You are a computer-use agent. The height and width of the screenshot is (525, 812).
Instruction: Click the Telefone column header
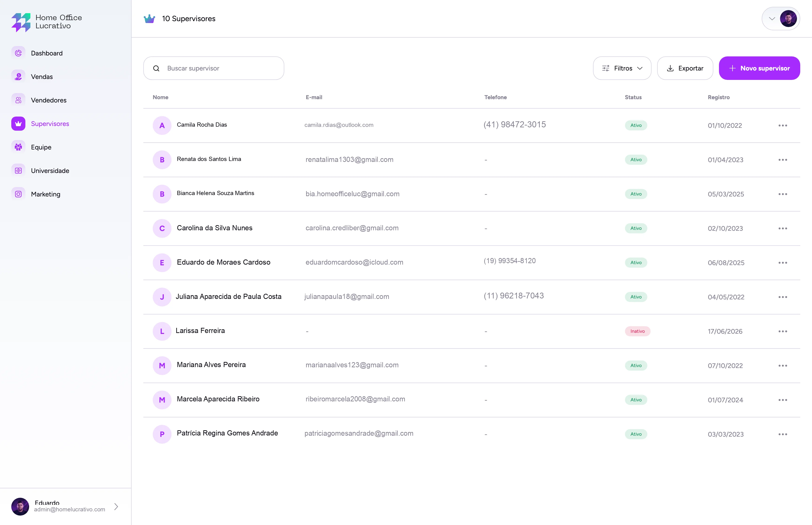[x=496, y=97]
